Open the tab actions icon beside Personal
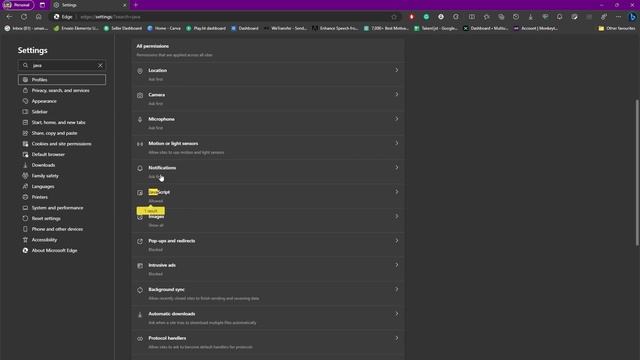The image size is (640, 360). click(x=42, y=5)
